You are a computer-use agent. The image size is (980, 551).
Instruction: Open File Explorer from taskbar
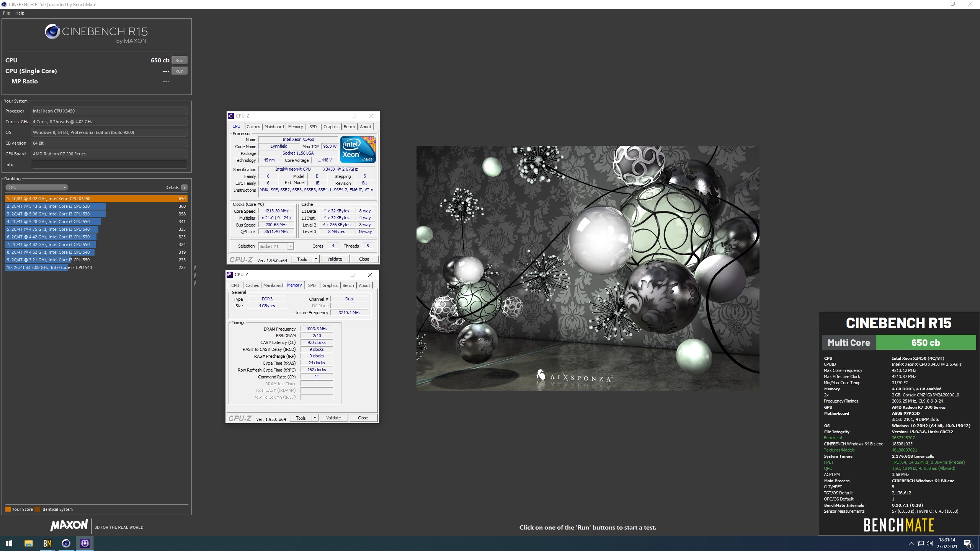point(28,543)
